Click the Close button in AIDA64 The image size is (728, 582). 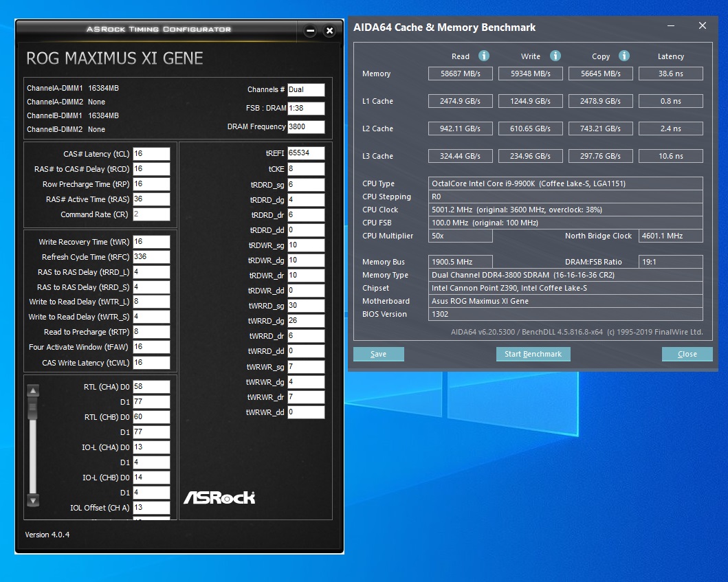[687, 354]
